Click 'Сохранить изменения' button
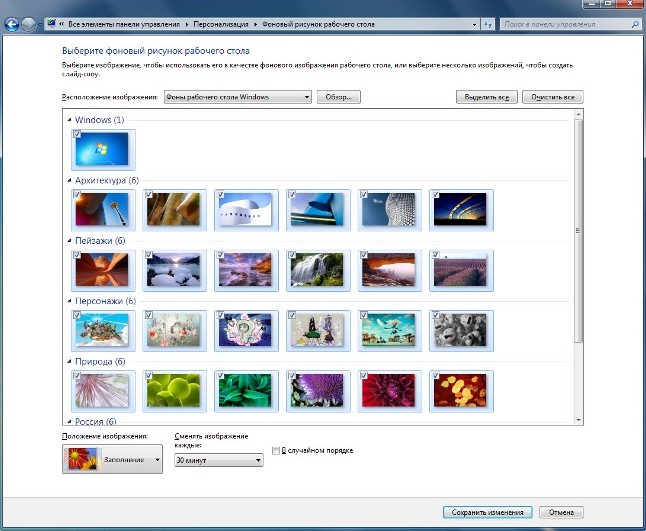Viewport: 646px width, 531px height. pos(487,512)
